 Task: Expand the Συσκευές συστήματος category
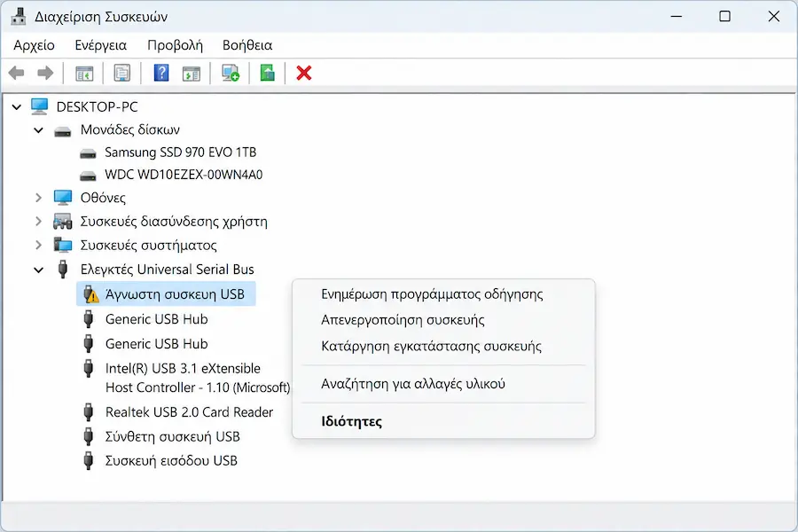click(x=39, y=246)
